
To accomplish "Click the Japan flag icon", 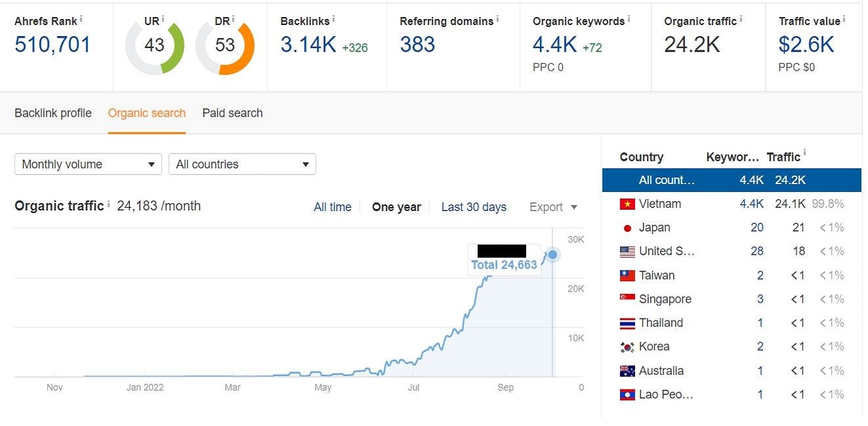I will (x=627, y=228).
